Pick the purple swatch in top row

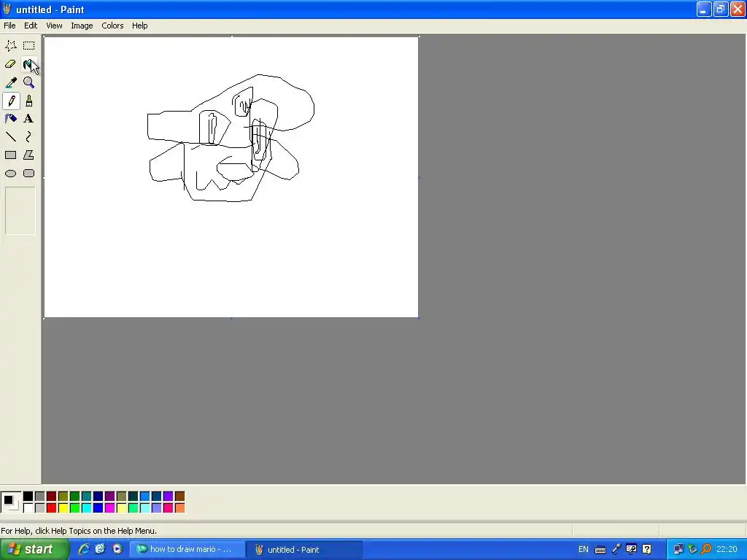(x=109, y=497)
